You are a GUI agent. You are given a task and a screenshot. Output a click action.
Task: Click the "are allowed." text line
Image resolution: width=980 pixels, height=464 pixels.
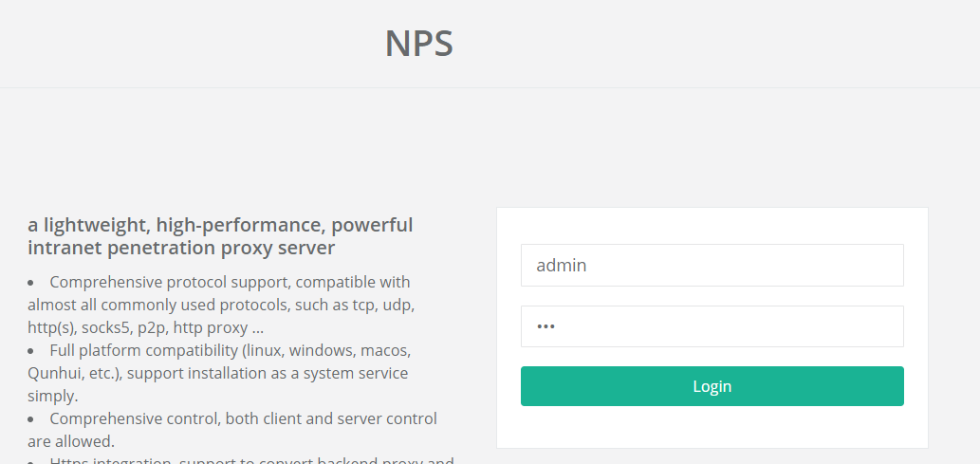[x=71, y=441]
